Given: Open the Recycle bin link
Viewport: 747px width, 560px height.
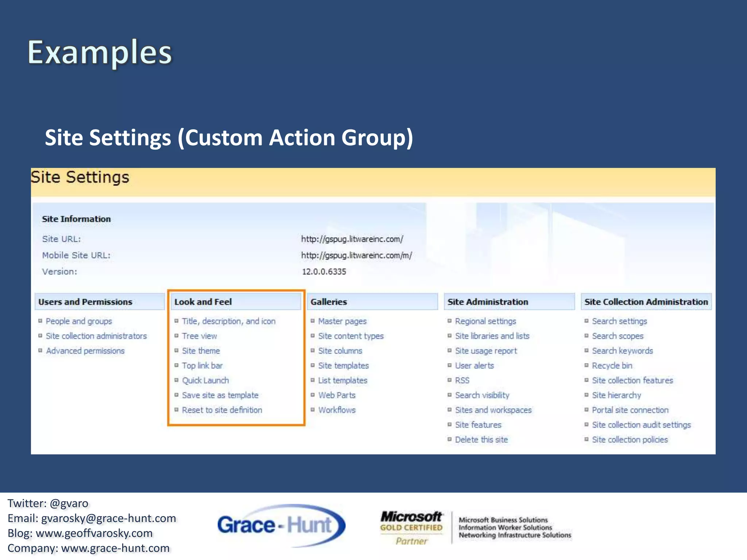Looking at the screenshot, I should (x=612, y=365).
